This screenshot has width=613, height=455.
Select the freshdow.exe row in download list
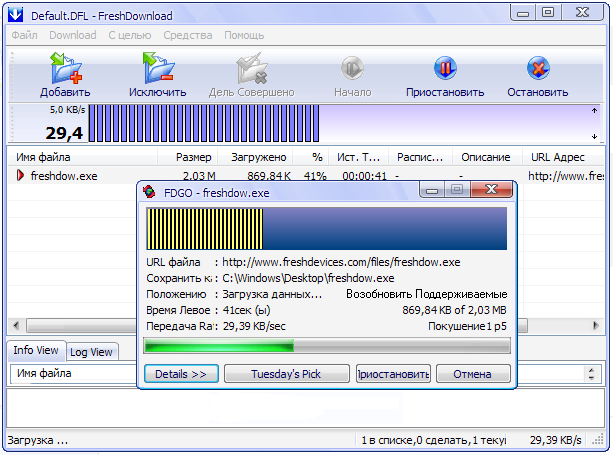[306, 176]
